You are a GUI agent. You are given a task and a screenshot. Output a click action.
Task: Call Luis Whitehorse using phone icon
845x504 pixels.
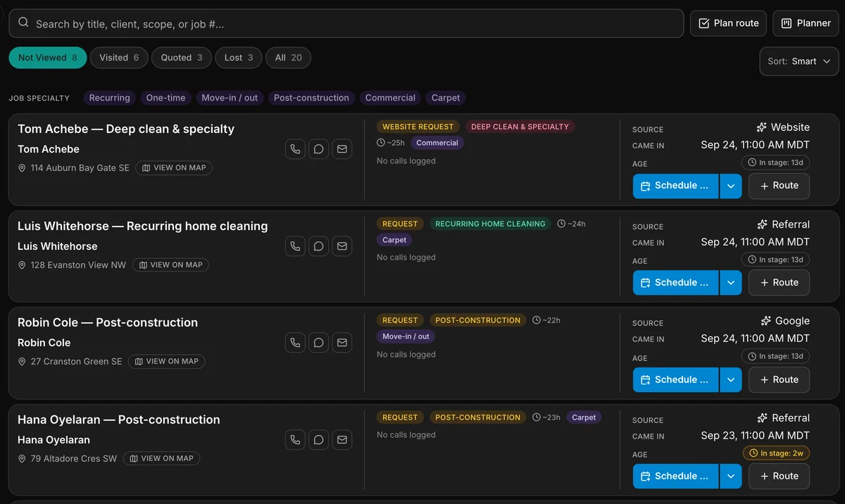295,246
